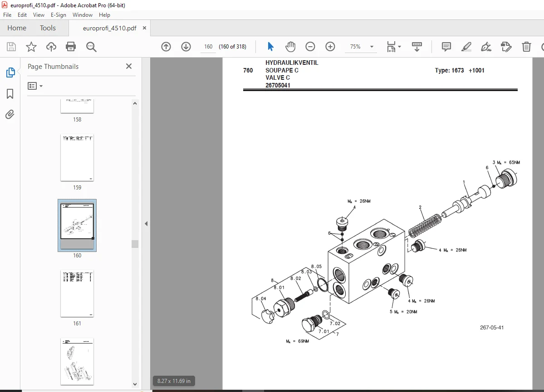544x392 pixels.
Task: Click the page number input field
Action: click(x=208, y=46)
